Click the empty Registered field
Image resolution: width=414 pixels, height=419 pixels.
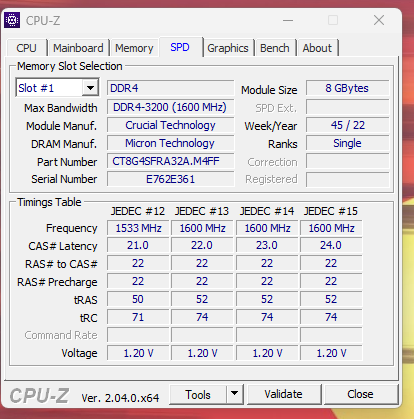(348, 179)
